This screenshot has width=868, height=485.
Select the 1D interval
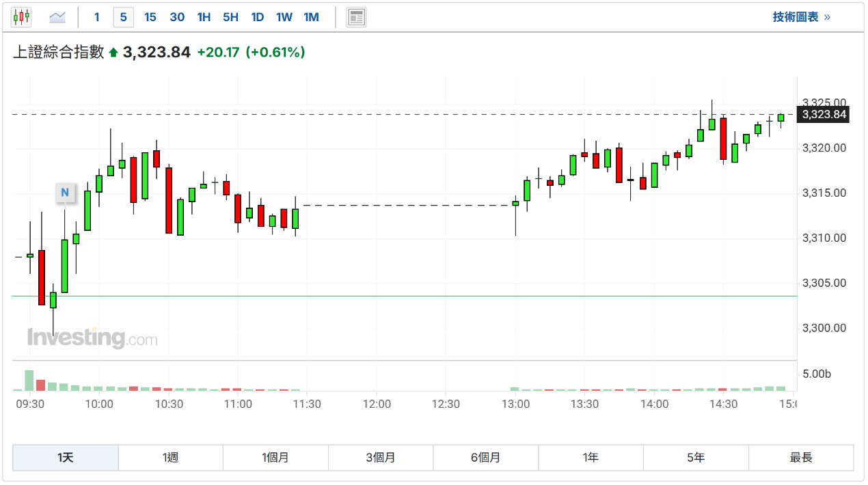(257, 17)
